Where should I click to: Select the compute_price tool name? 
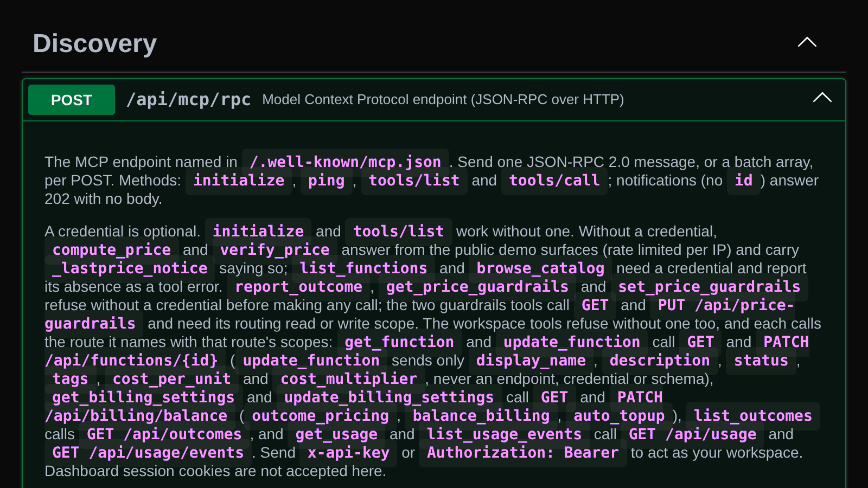pyautogui.click(x=112, y=250)
